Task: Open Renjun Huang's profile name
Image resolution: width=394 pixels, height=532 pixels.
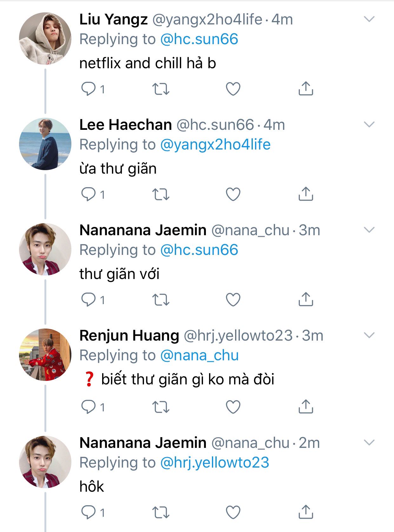Action: pyautogui.click(x=129, y=336)
